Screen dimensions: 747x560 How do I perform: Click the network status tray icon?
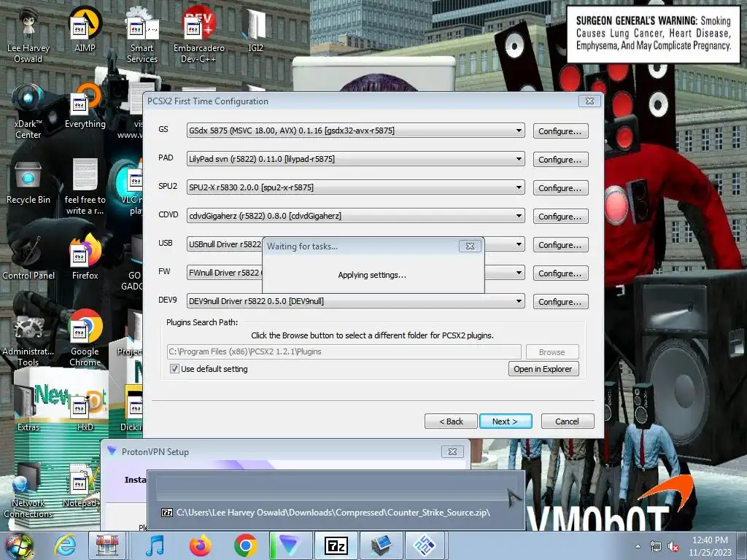[656, 547]
